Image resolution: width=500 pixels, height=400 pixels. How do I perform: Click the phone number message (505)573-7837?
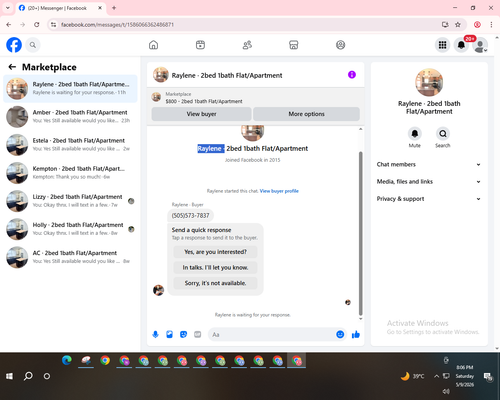point(190,216)
